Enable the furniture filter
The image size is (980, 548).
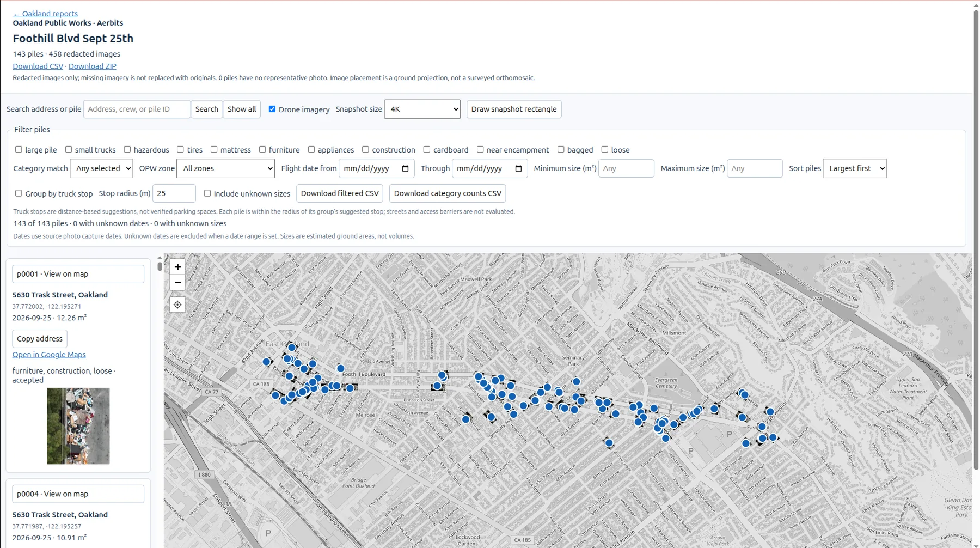click(x=262, y=149)
